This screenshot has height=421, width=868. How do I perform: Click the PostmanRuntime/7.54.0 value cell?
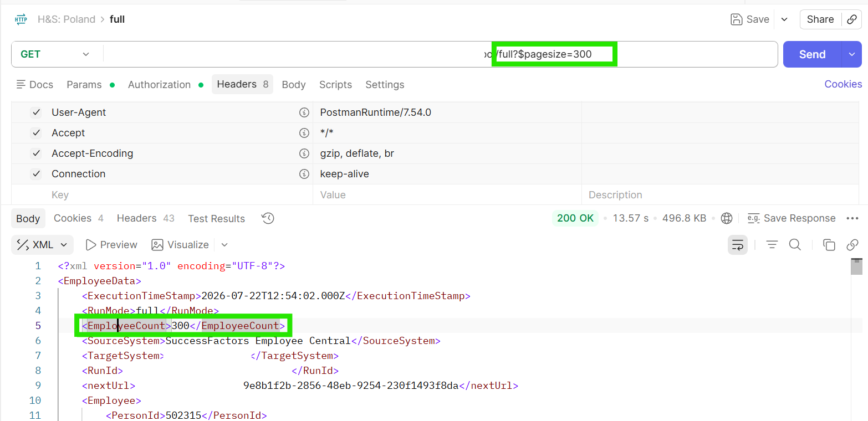447,112
